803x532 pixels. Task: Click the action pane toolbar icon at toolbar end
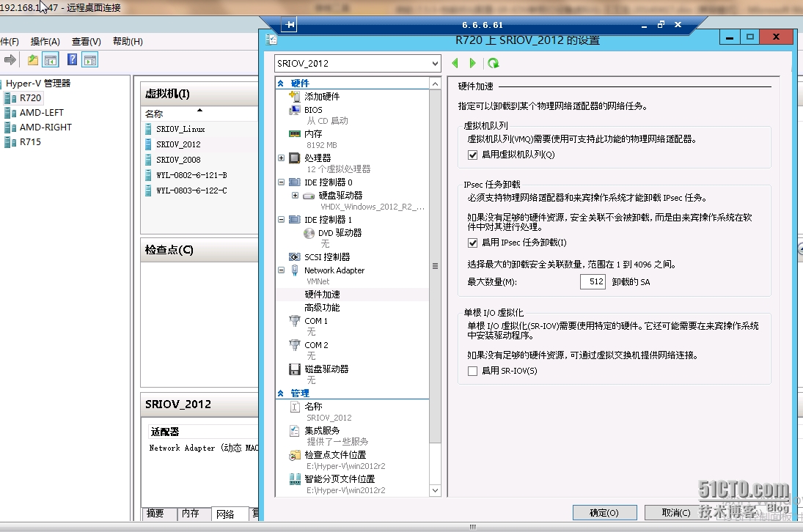[x=90, y=60]
